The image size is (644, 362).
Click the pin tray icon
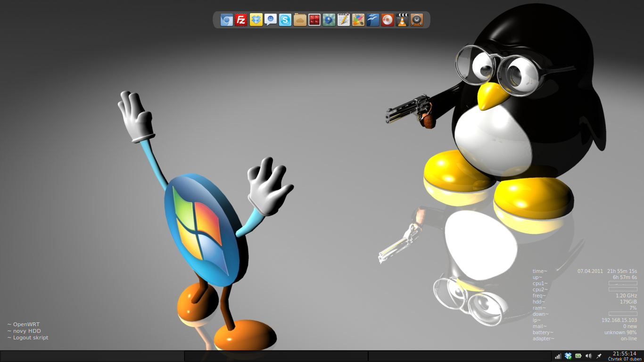[x=599, y=356]
